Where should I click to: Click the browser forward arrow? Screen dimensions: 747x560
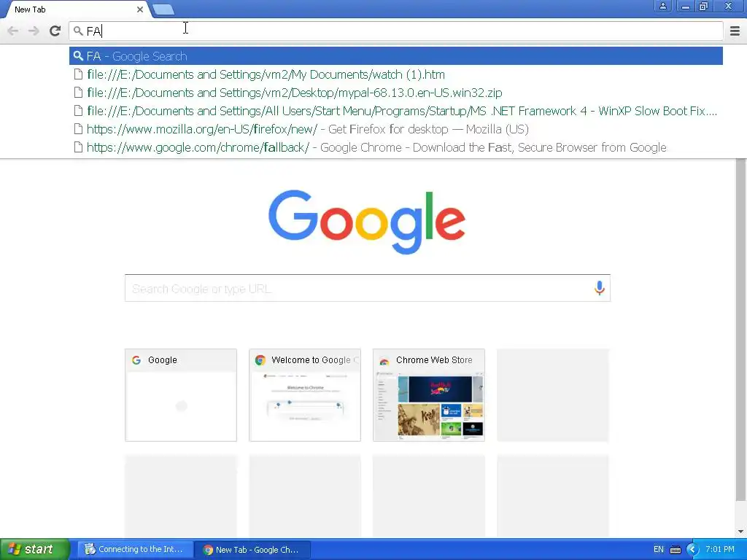(34, 31)
